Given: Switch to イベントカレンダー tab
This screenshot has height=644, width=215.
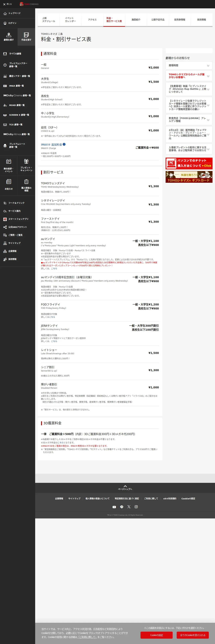Looking at the screenshot, I should coord(70,20).
